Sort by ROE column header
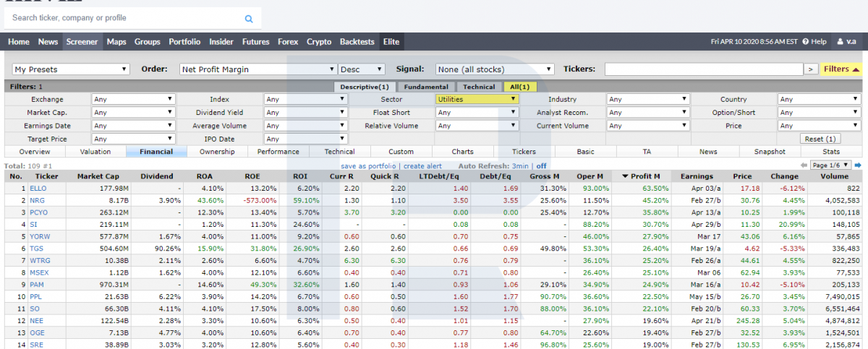Viewport: 868px width, 349px height. pos(252,176)
